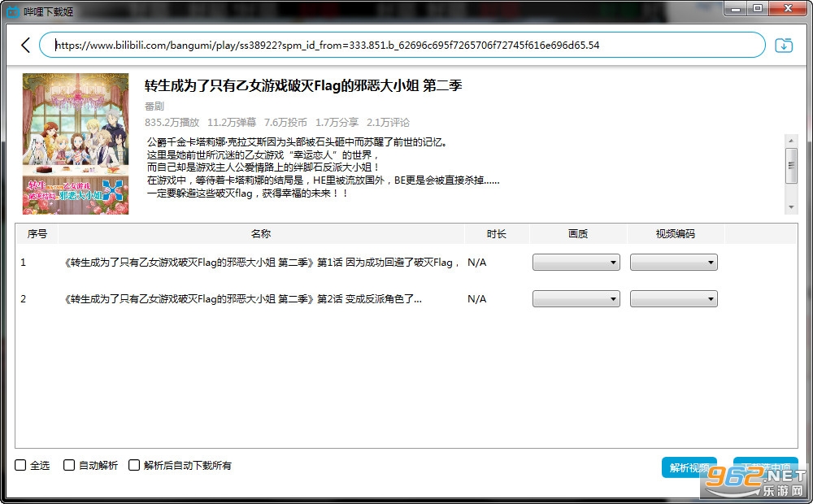Click the 2.1万评论 stat
This screenshot has height=504, width=813.
388,123
